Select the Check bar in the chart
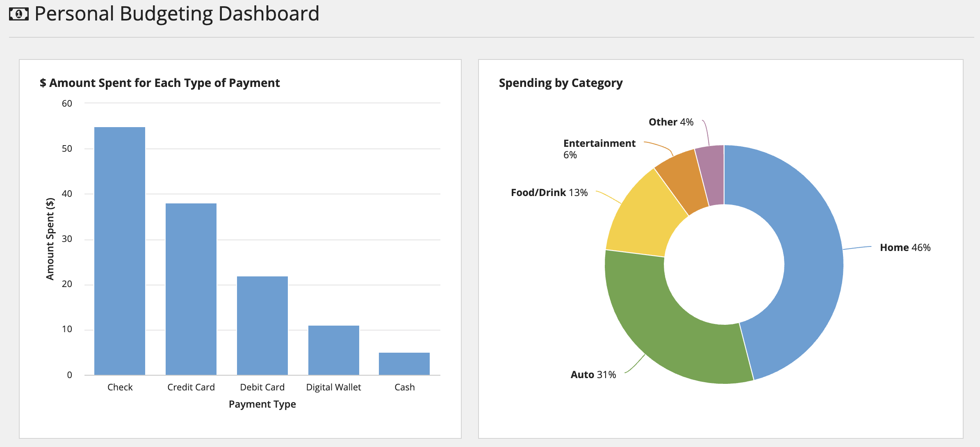Image resolution: width=980 pixels, height=447 pixels. [120, 251]
